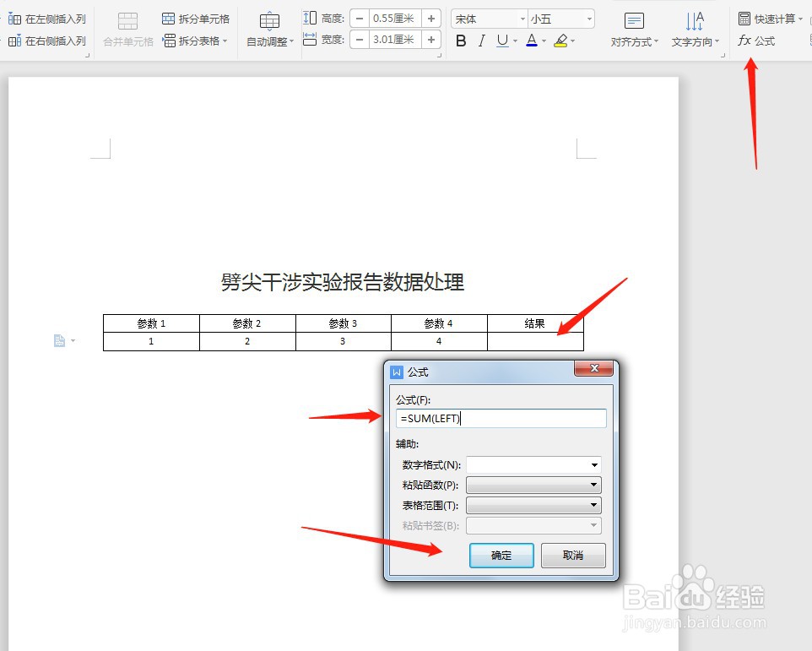Open the insert rows/columns dialog launcher
Viewport: 812px width, 651px height.
coord(87,55)
